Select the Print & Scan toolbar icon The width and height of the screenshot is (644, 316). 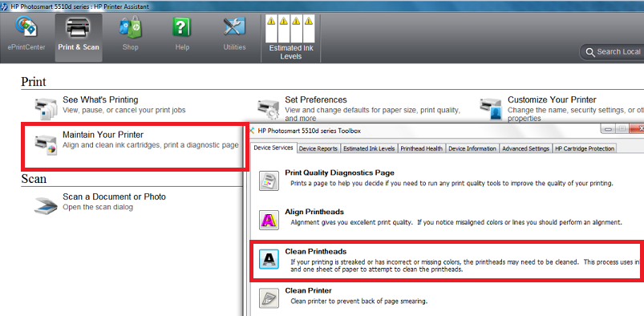tap(79, 27)
